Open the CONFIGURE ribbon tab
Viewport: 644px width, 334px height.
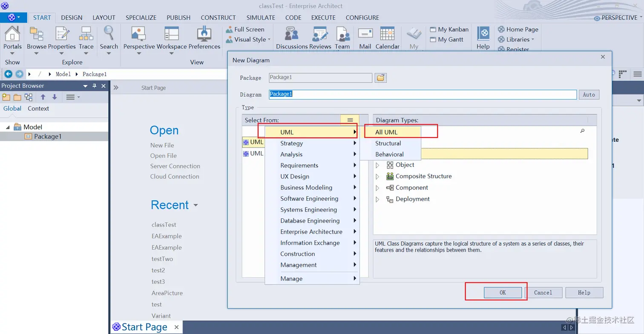point(362,17)
